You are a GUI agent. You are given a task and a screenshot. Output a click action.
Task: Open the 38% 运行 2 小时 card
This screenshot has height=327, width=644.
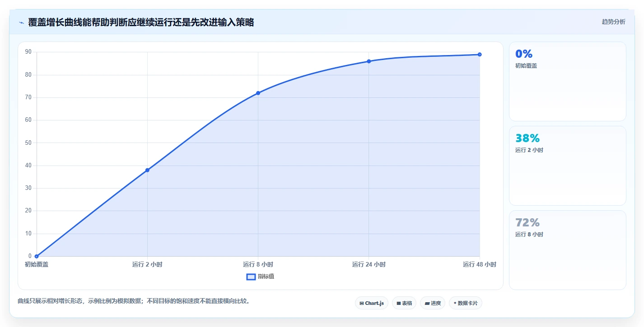[567, 166]
